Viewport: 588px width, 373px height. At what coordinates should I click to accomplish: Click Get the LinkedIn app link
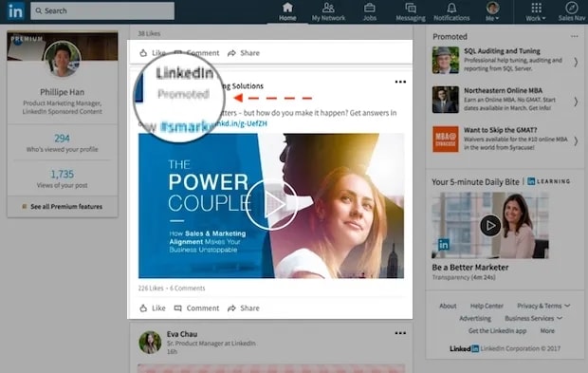[x=497, y=330]
